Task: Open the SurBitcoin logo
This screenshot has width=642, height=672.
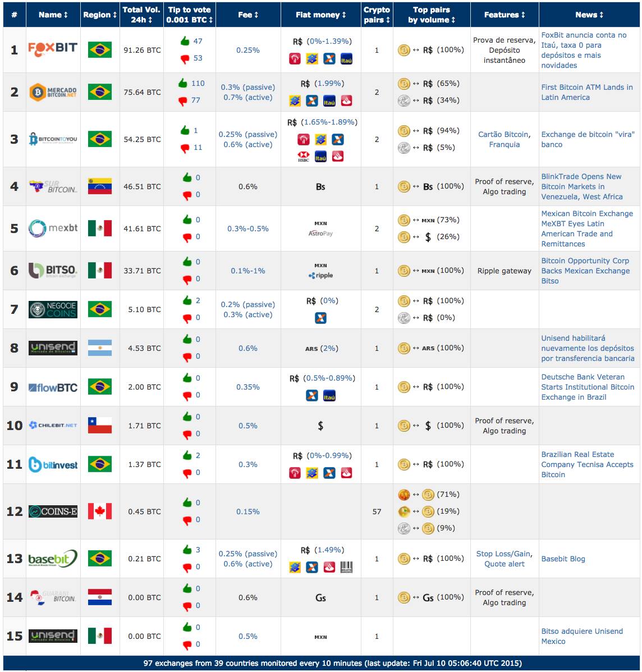Action: [53, 186]
